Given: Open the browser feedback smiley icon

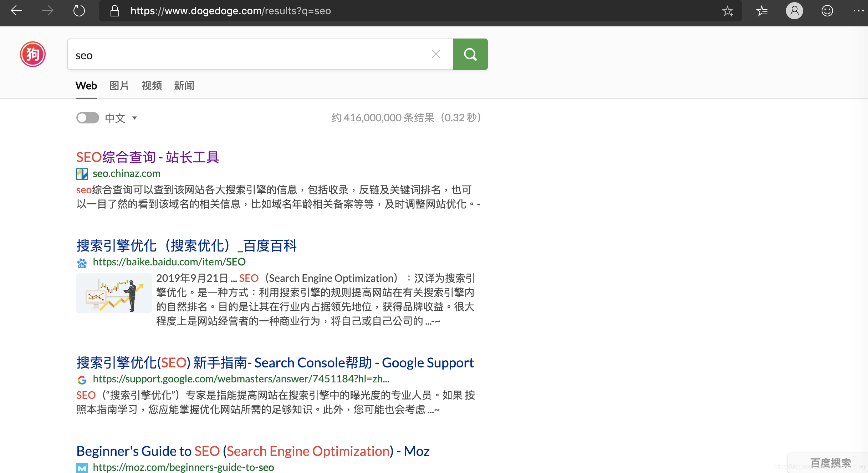Looking at the screenshot, I should coord(827,11).
